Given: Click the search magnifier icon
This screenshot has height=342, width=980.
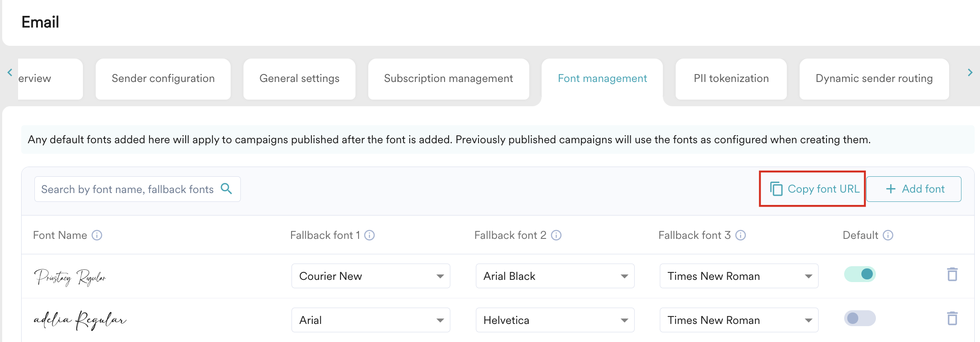Looking at the screenshot, I should pos(226,189).
